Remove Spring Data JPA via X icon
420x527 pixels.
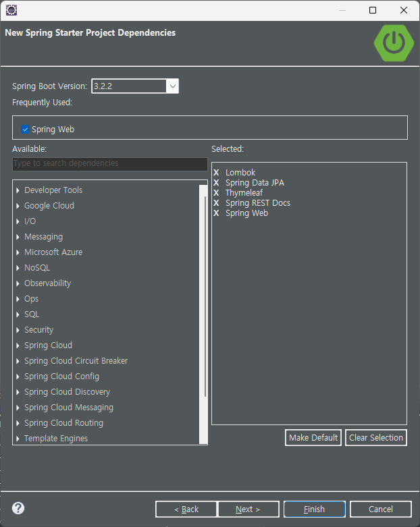pyautogui.click(x=216, y=182)
